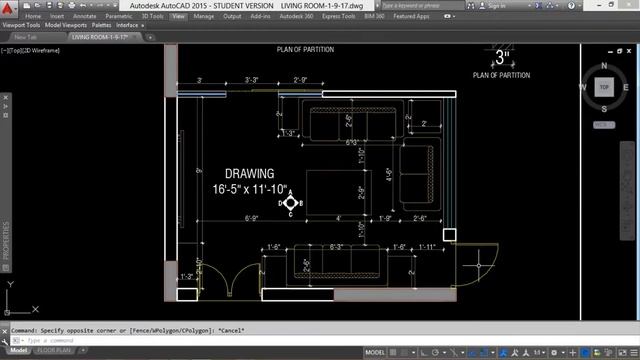Click the Plot (print) icon in Quick Access toolbar
This screenshot has height=360, width=640.
[71, 6]
